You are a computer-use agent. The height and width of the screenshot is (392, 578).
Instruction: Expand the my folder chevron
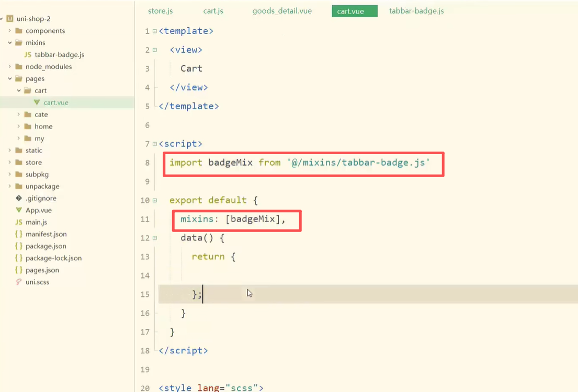19,139
